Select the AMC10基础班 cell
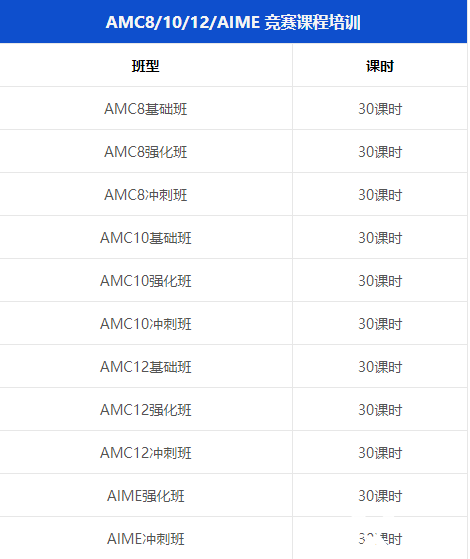The width and height of the screenshot is (470, 559). pos(145,238)
